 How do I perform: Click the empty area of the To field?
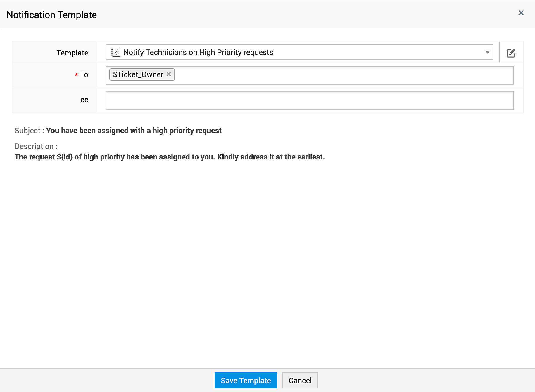click(342, 75)
